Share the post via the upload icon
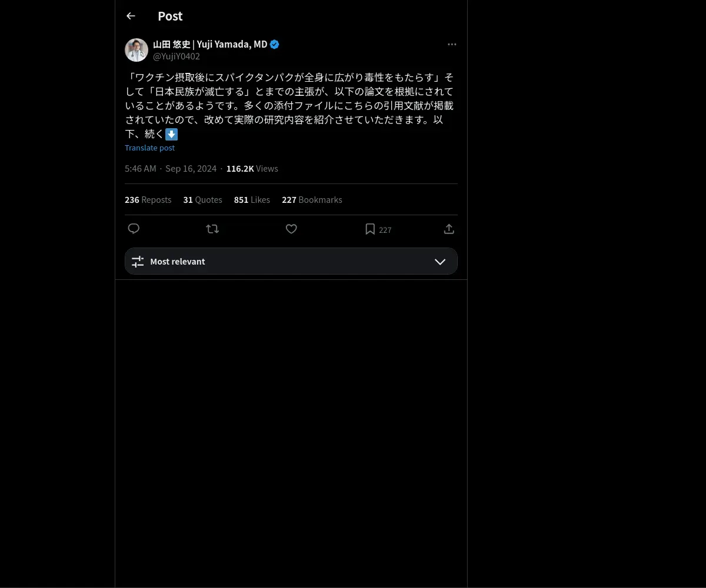 [449, 229]
